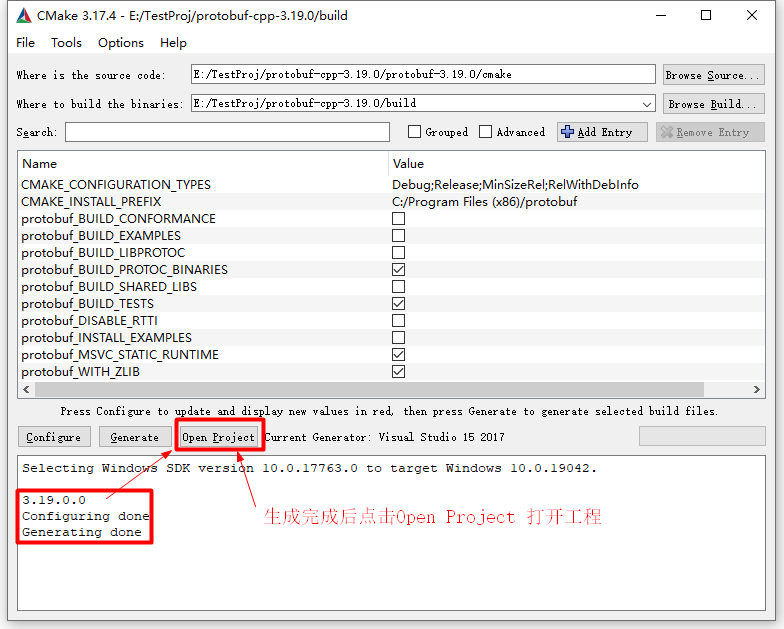Viewport: 784px width, 629px height.
Task: Click the blue plus Add Entry icon
Action: (x=567, y=132)
